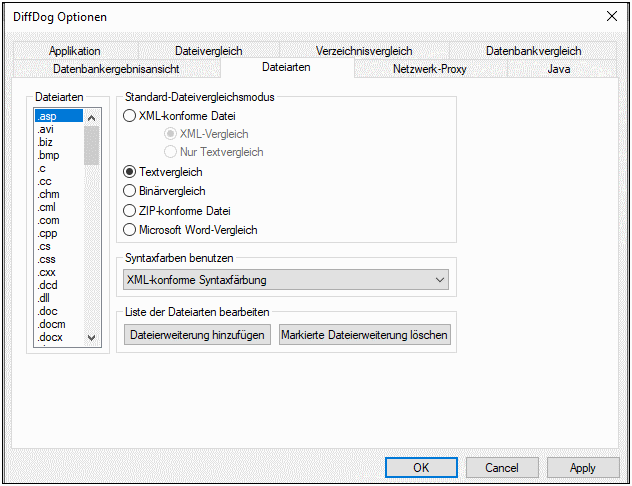
Task: Open the Syntaxfarben benutzen dropdown
Action: 286,280
